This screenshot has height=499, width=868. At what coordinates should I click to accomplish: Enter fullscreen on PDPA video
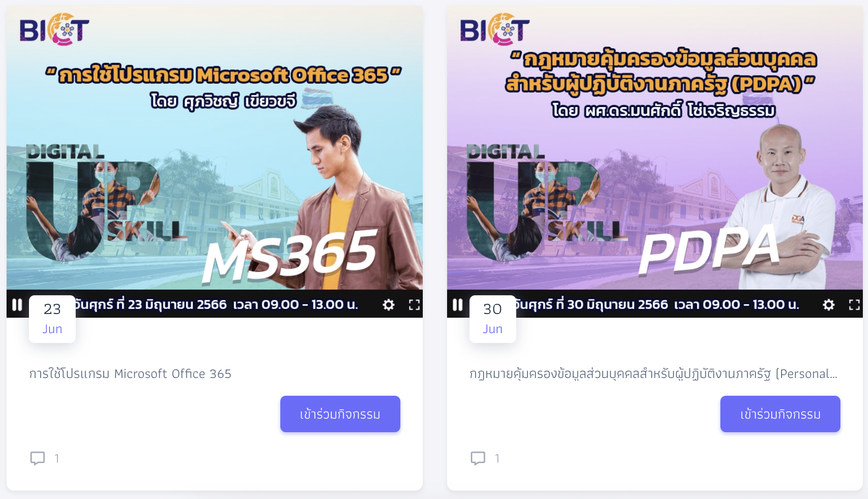(854, 305)
